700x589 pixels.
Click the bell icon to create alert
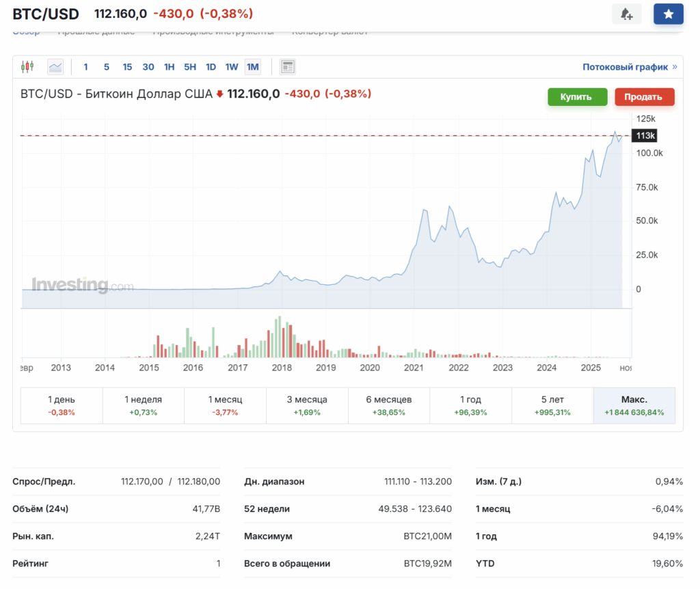[626, 14]
